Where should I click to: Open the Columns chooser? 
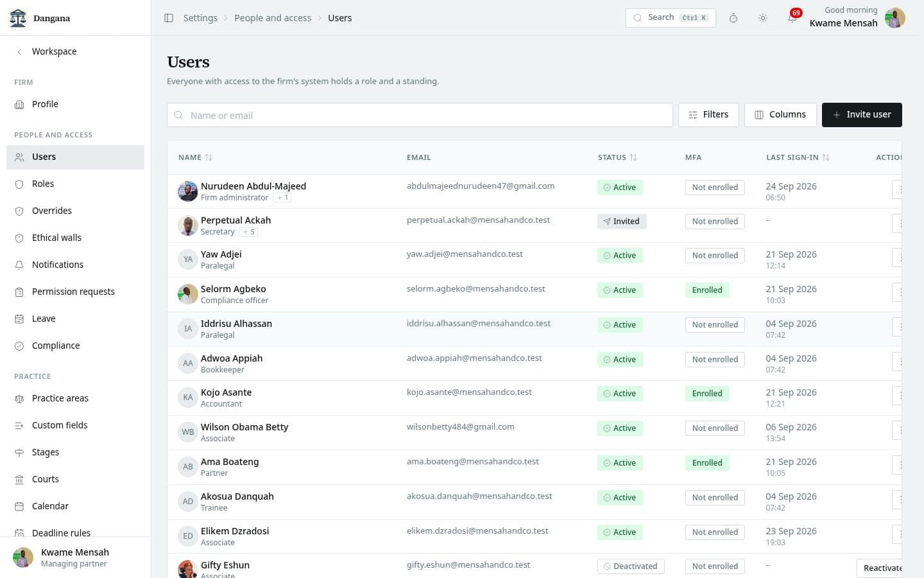click(x=780, y=115)
